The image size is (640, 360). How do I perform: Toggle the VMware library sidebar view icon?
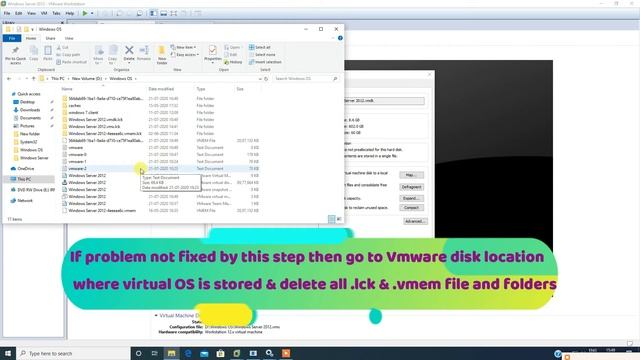(x=153, y=13)
